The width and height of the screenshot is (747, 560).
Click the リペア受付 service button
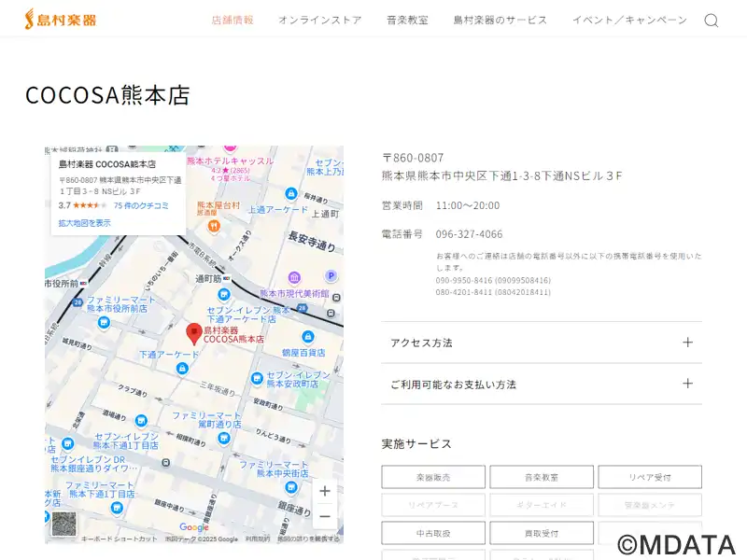tap(650, 477)
